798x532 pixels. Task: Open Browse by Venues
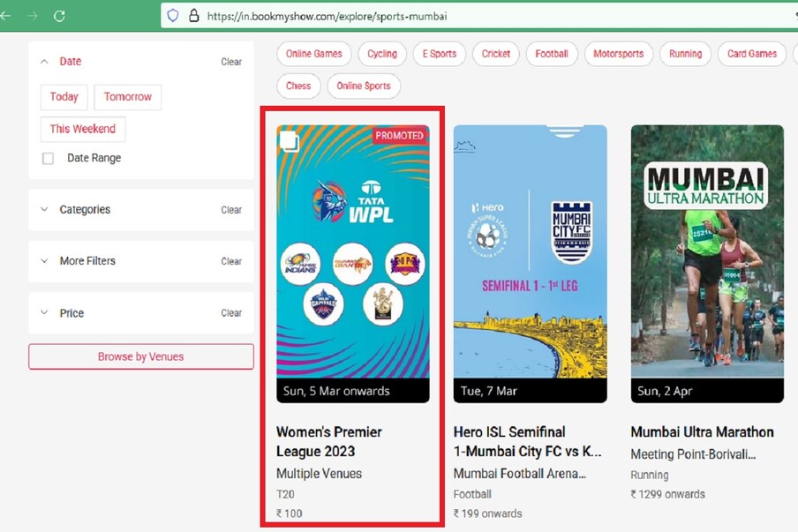click(x=141, y=356)
